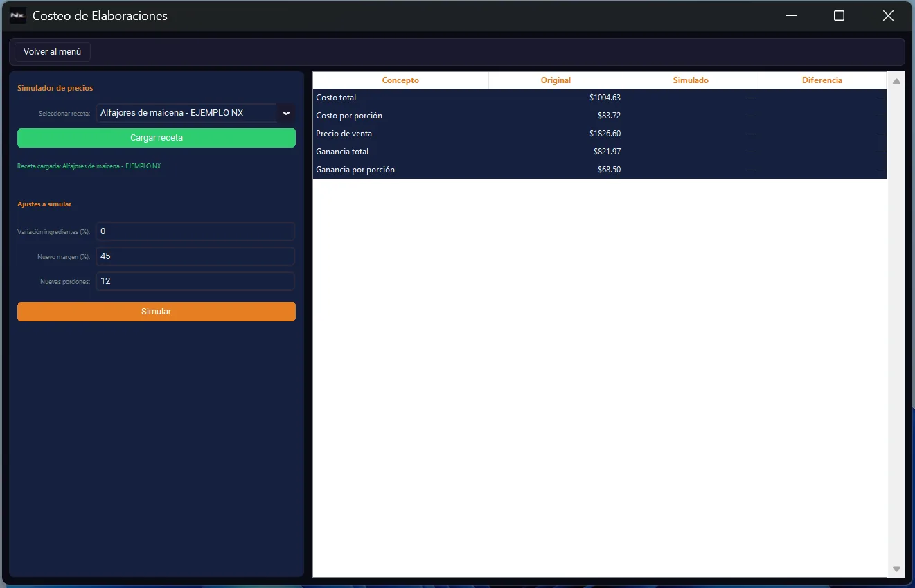This screenshot has width=915, height=588.
Task: Sort by the Concepto column header
Action: (400, 80)
